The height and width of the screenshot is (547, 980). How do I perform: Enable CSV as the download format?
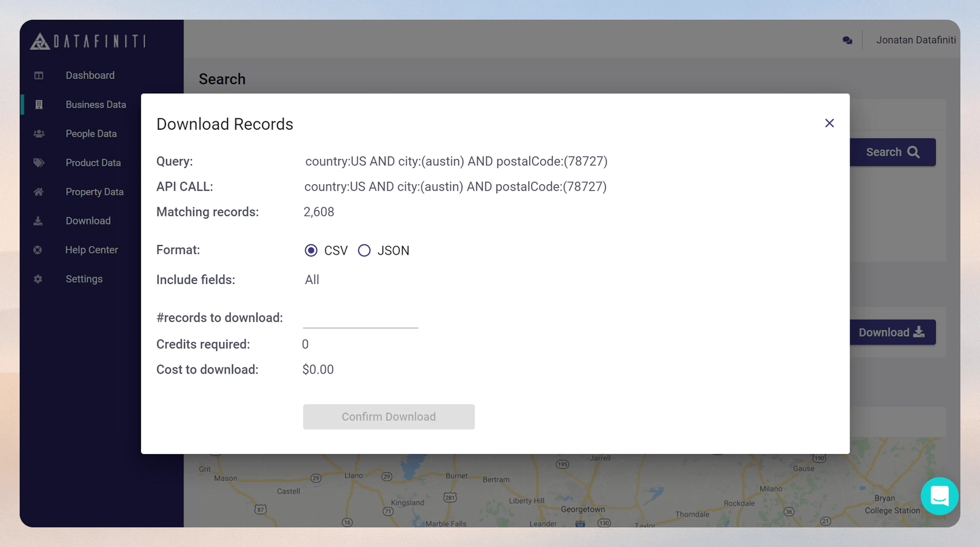311,250
